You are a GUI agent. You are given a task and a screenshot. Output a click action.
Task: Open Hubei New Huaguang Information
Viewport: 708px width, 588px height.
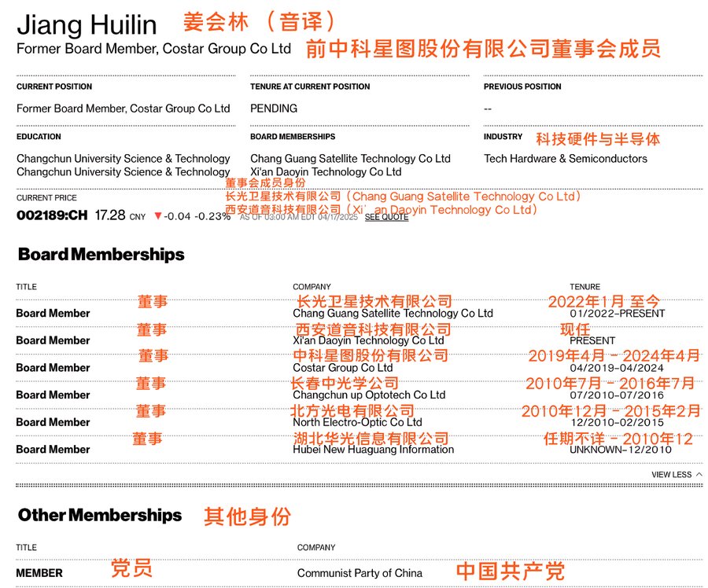[374, 450]
